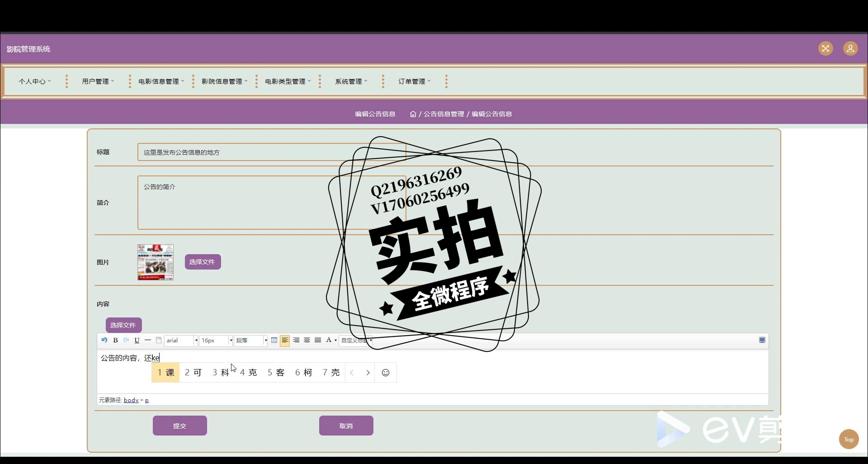Click inside the rich text content area
Viewport: 868px width, 464px height.
tap(433, 372)
